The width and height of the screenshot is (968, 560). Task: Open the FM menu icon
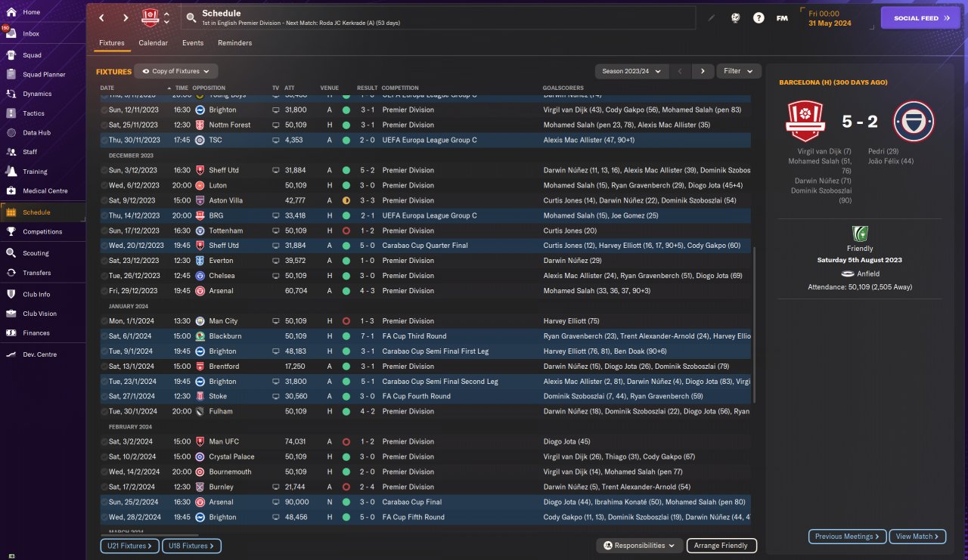pyautogui.click(x=783, y=18)
